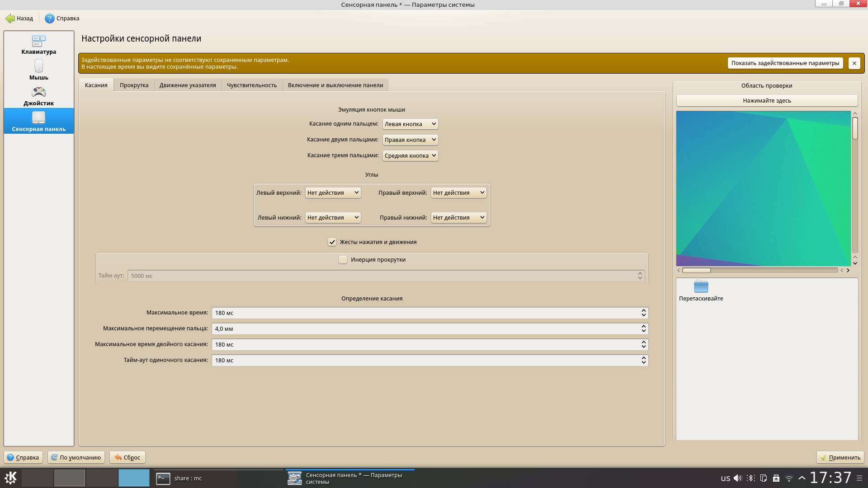
Task: Select the Мышь (Mouse) module icon
Action: click(x=38, y=66)
